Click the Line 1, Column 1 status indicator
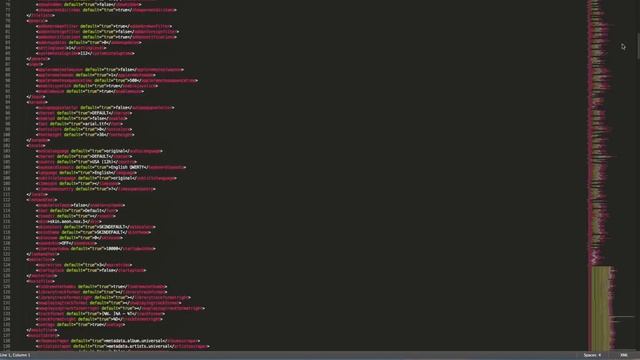This screenshot has width=640, height=360. [16, 355]
